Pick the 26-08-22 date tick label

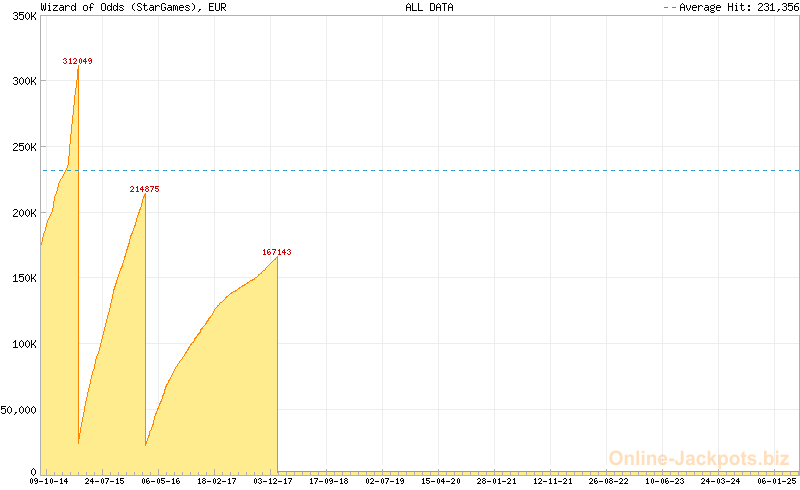(x=609, y=481)
